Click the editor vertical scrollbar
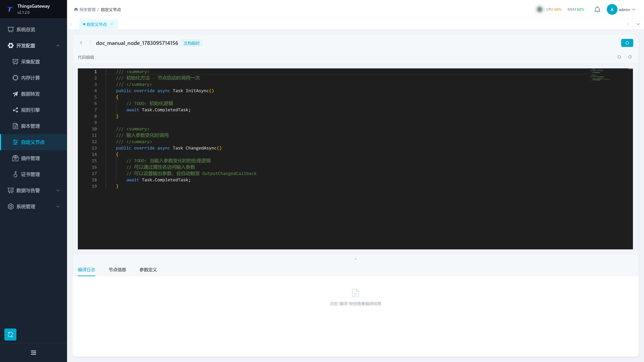 [x=631, y=159]
